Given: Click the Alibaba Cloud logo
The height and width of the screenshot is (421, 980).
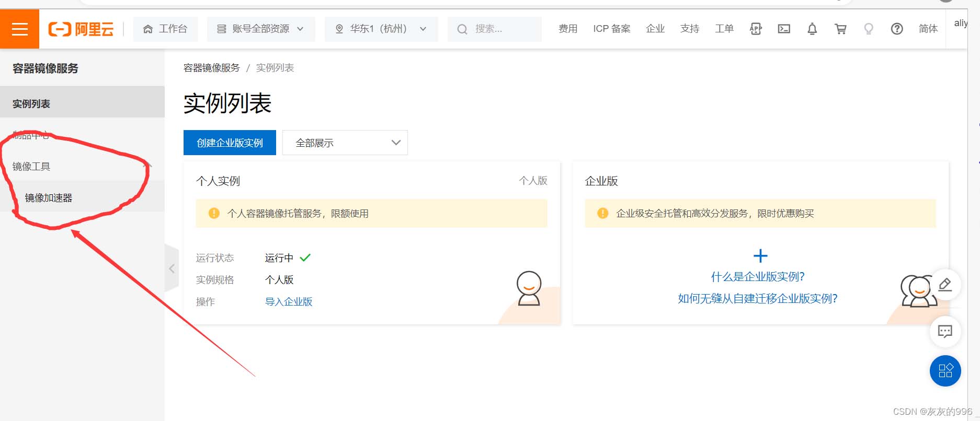Looking at the screenshot, I should pyautogui.click(x=81, y=29).
